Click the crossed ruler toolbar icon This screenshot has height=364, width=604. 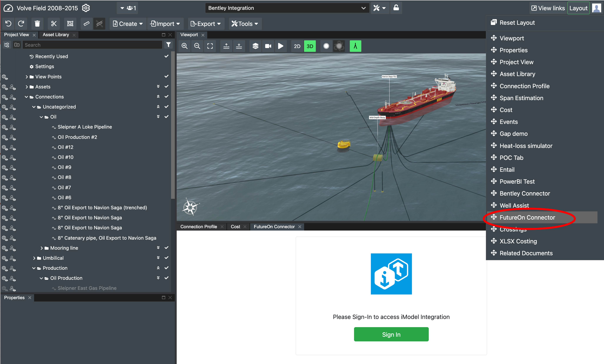pos(99,24)
